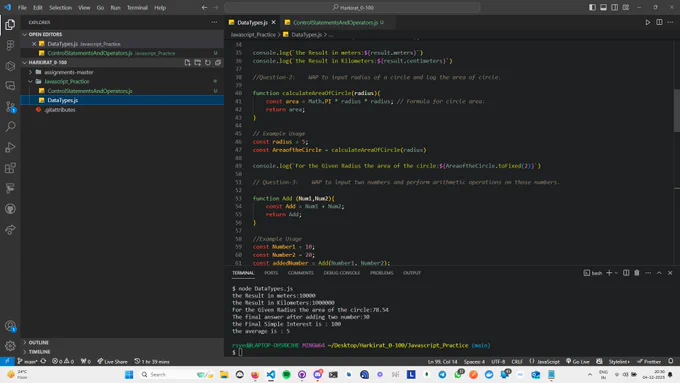The width and height of the screenshot is (680, 383).
Task: Toggle the primary side bar
Action: (592, 7)
